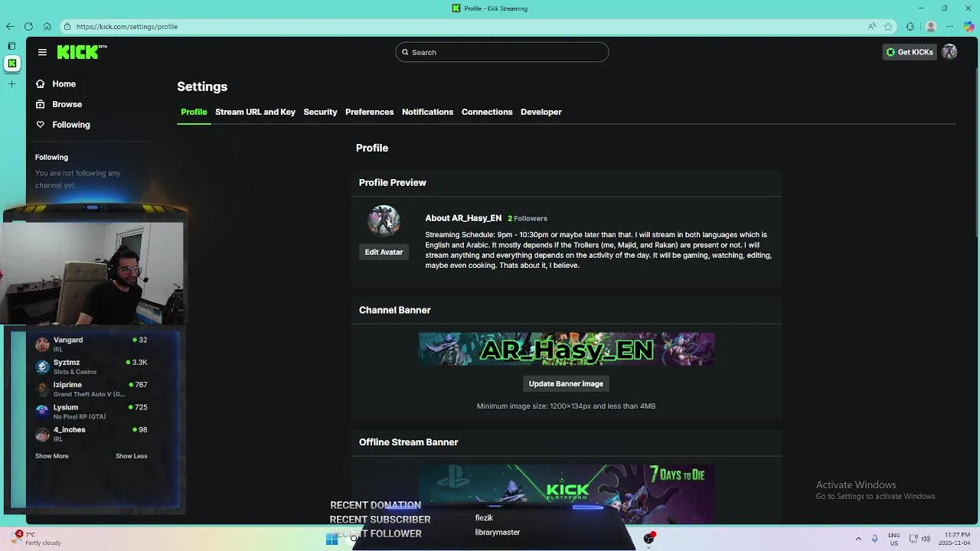Click the Following heart icon
Viewport: 980px width, 551px height.
(x=40, y=125)
